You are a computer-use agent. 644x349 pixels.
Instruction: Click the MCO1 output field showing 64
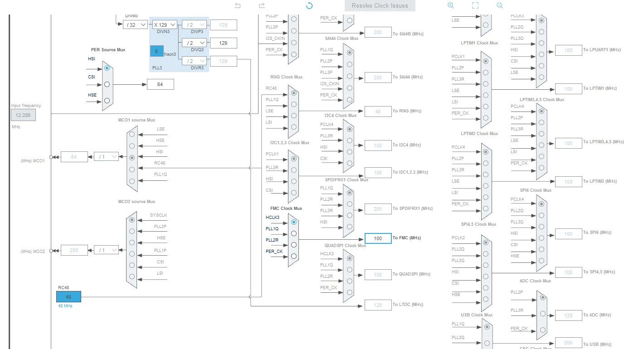tap(74, 156)
